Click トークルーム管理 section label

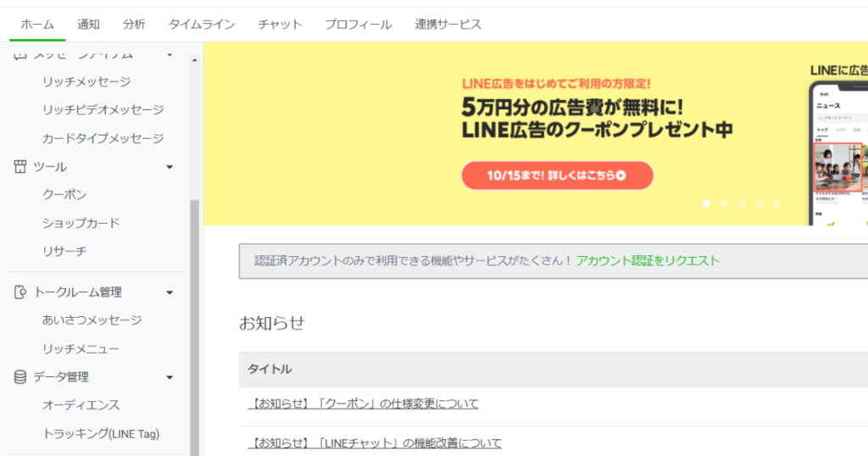point(77,292)
